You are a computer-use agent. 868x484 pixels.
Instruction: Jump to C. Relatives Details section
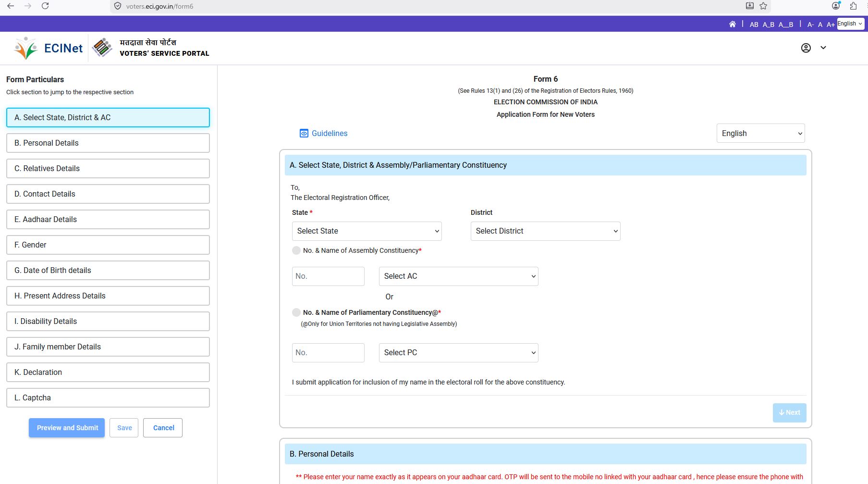108,168
